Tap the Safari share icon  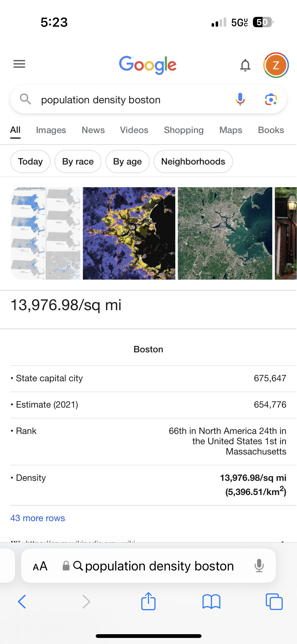[148, 601]
